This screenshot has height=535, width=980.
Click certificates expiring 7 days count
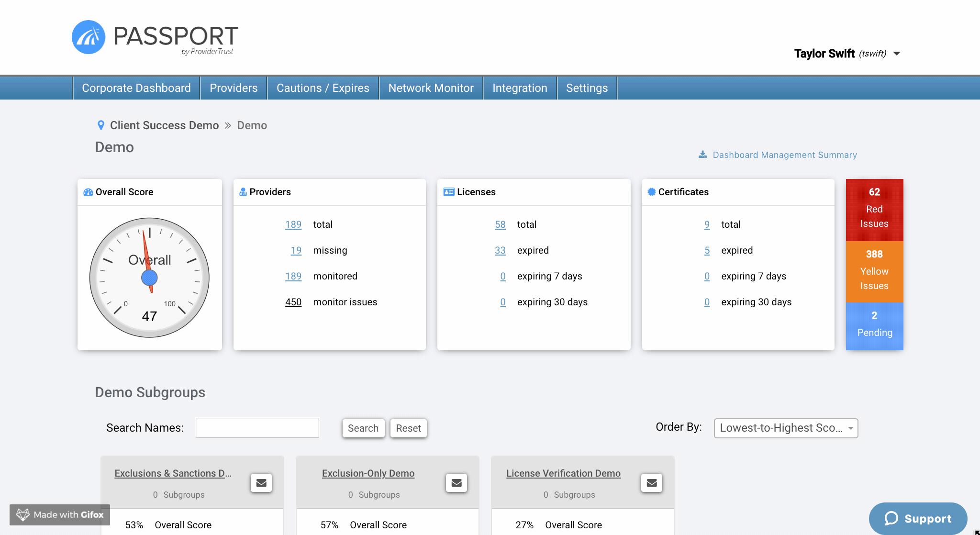tap(707, 276)
